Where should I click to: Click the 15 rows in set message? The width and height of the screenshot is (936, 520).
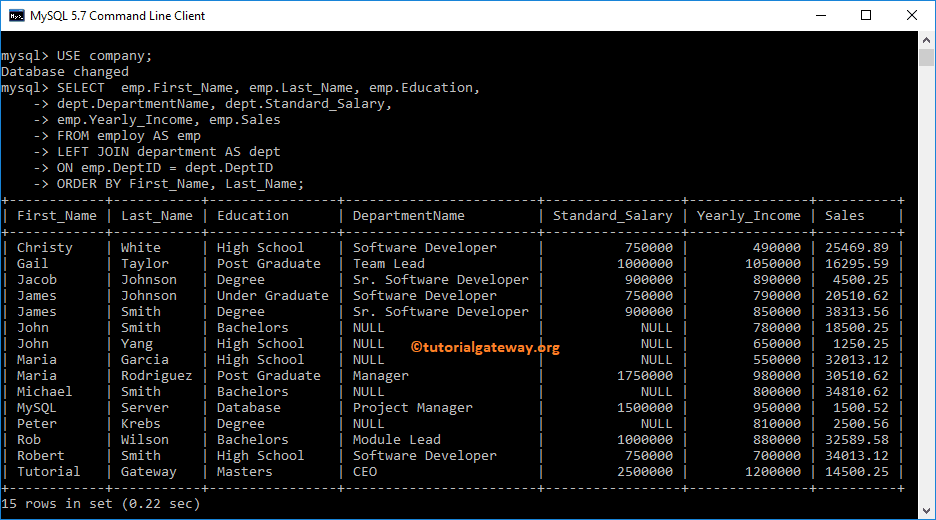pos(100,504)
